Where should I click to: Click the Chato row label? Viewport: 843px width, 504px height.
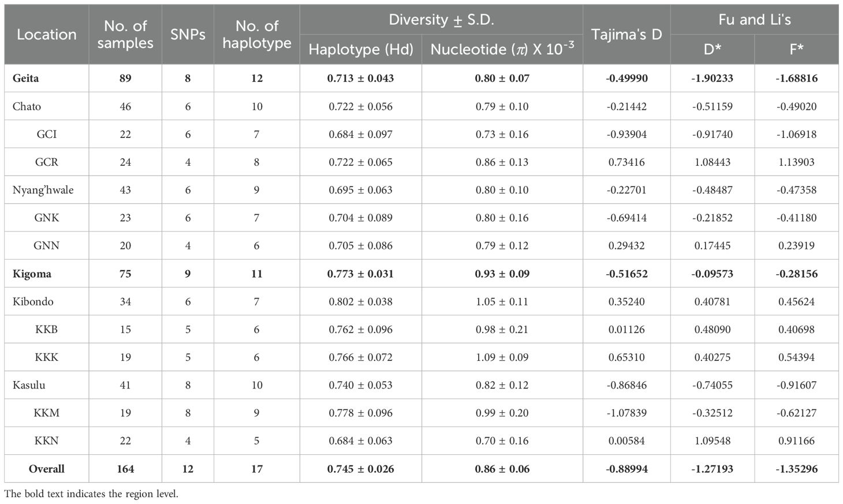point(27,106)
